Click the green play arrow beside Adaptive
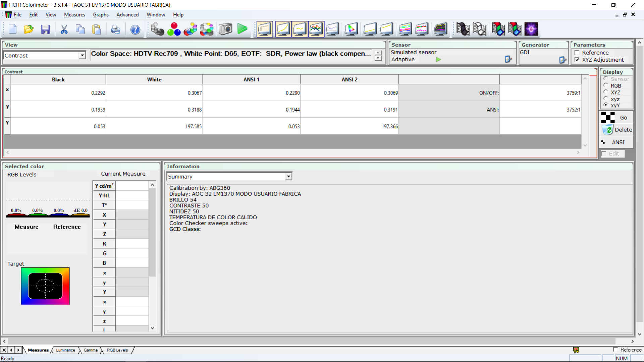The image size is (644, 362). coord(438,59)
